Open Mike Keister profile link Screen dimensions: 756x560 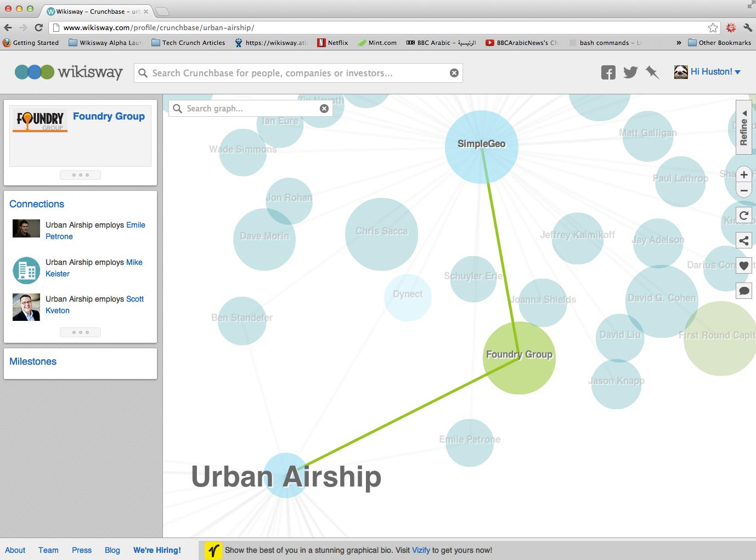click(x=94, y=268)
